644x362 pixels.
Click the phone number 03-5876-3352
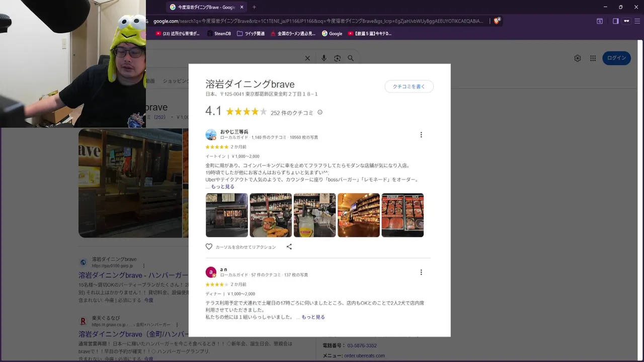[x=362, y=346]
